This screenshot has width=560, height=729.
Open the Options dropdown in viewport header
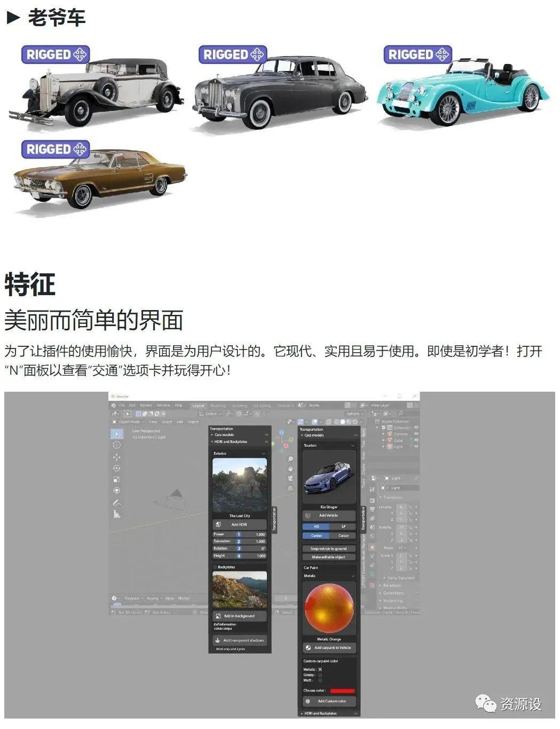(x=354, y=414)
